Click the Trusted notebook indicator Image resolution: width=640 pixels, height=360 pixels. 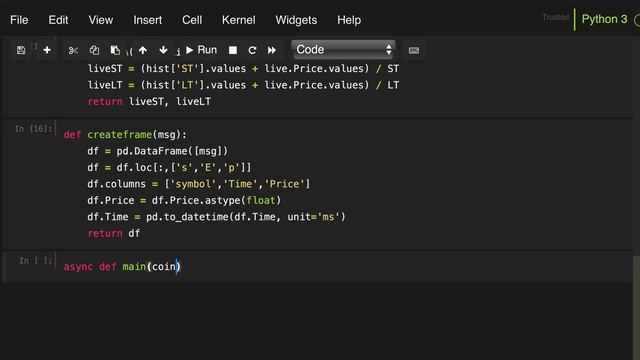556,17
